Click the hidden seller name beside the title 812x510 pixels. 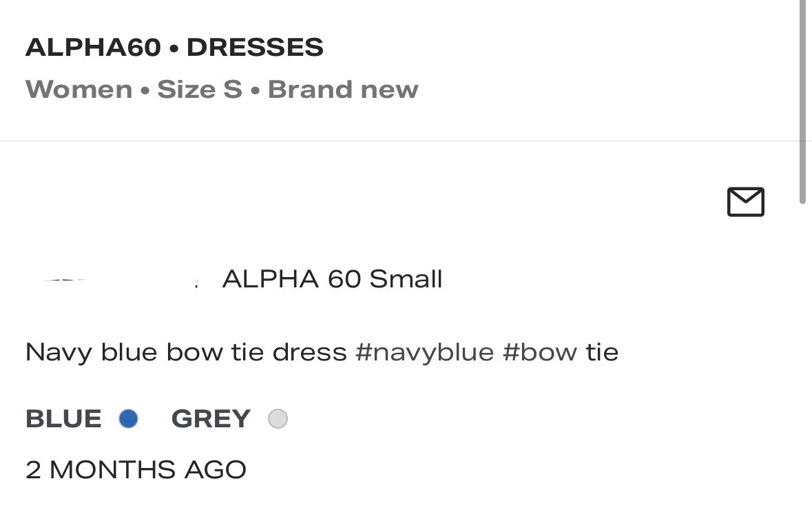pyautogui.click(x=117, y=279)
